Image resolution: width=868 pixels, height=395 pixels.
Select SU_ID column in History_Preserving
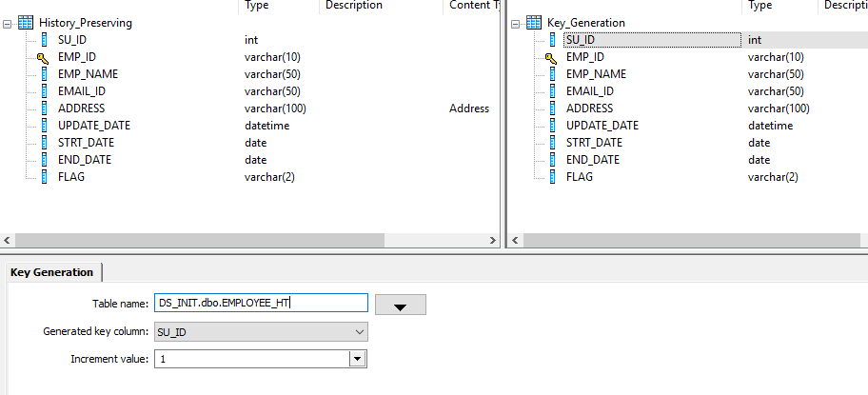(72, 40)
